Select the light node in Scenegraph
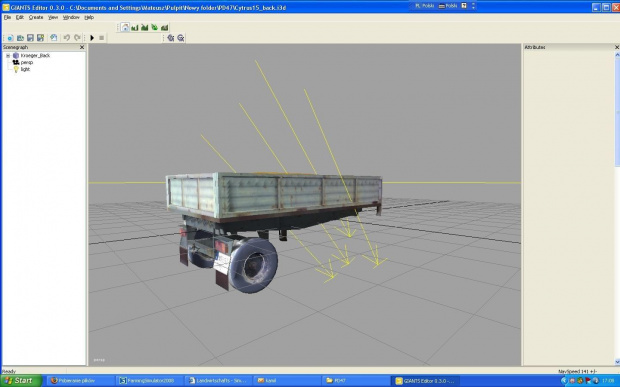Screen dimensions: 620x387 [x=25, y=69]
